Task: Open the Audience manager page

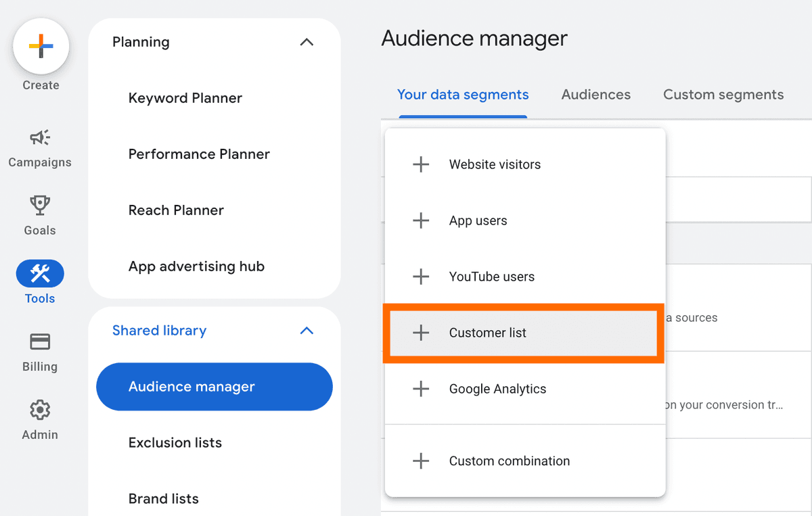Action: (x=214, y=386)
